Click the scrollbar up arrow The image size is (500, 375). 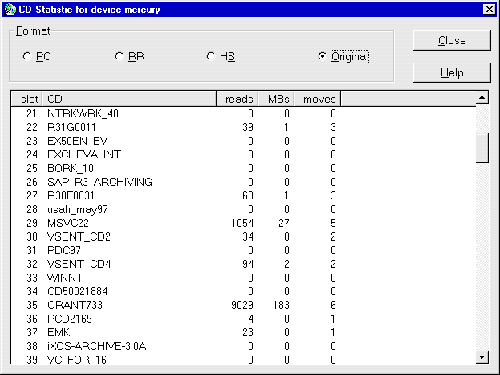482,98
